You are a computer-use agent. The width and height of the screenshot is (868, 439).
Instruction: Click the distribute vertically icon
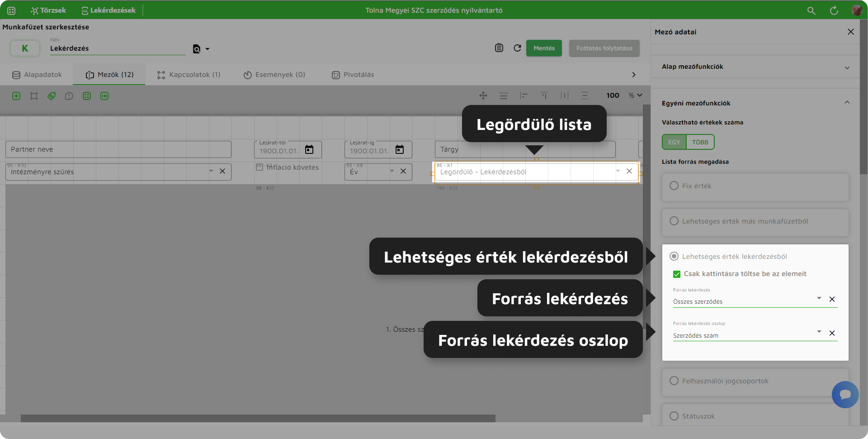(x=585, y=95)
